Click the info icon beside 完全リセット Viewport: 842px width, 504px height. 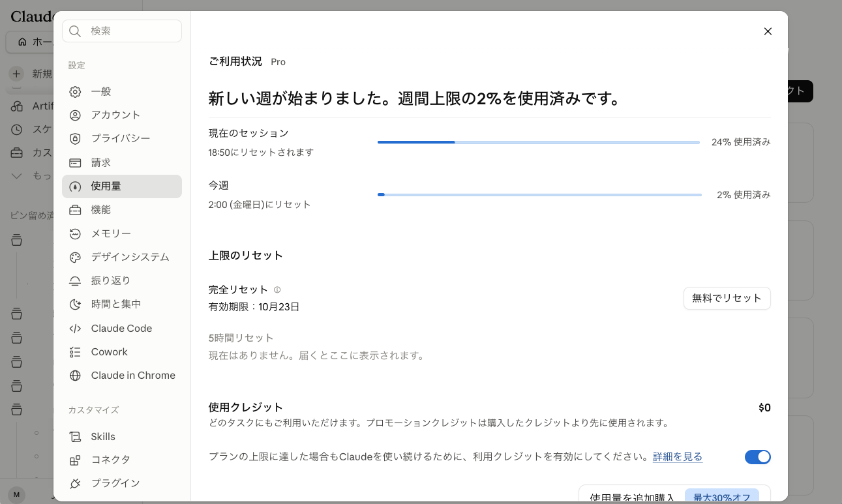[x=277, y=289]
